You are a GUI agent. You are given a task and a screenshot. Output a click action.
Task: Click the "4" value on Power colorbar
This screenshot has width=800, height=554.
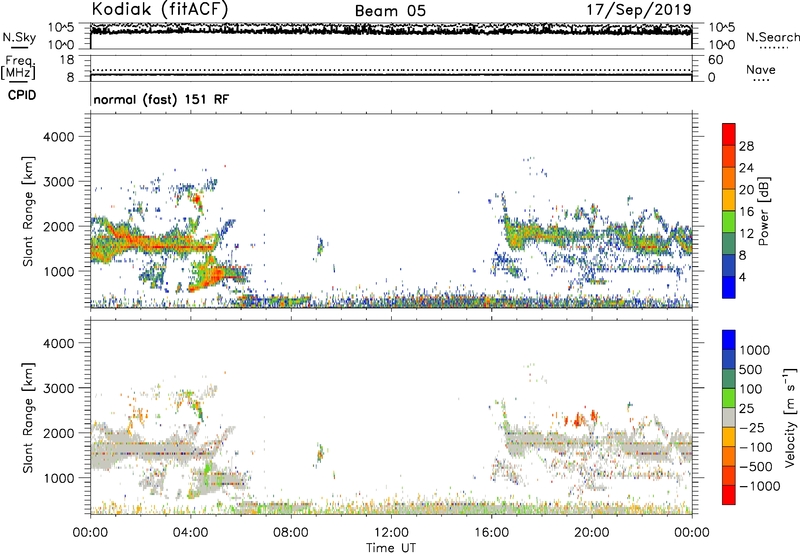tap(742, 277)
